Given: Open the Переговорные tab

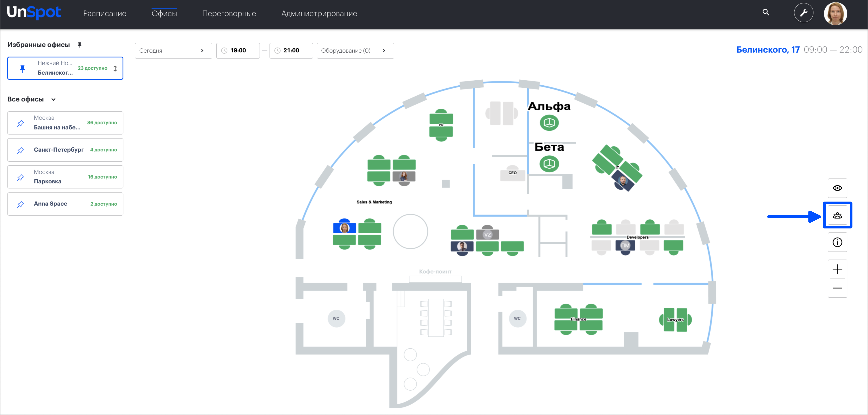Looking at the screenshot, I should coord(229,13).
